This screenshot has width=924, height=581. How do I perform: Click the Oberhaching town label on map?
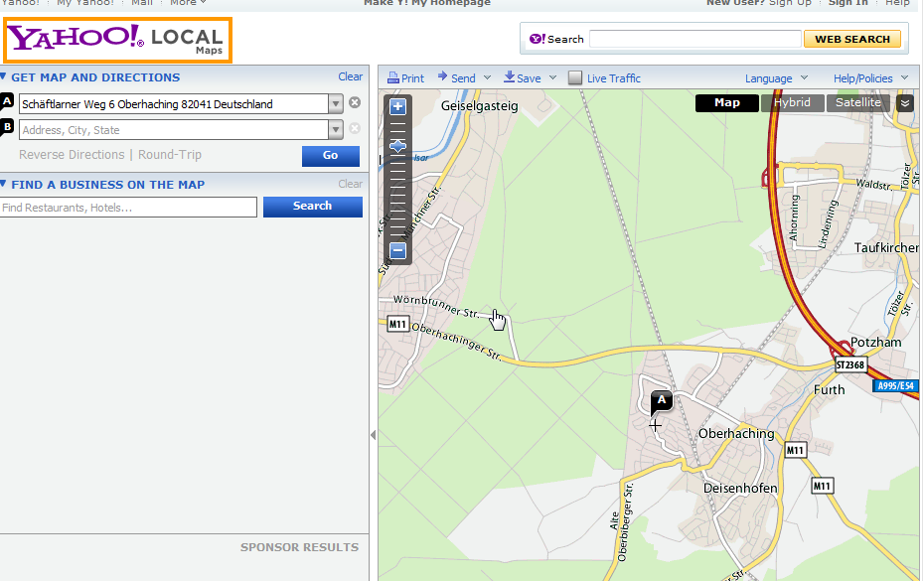pos(736,434)
